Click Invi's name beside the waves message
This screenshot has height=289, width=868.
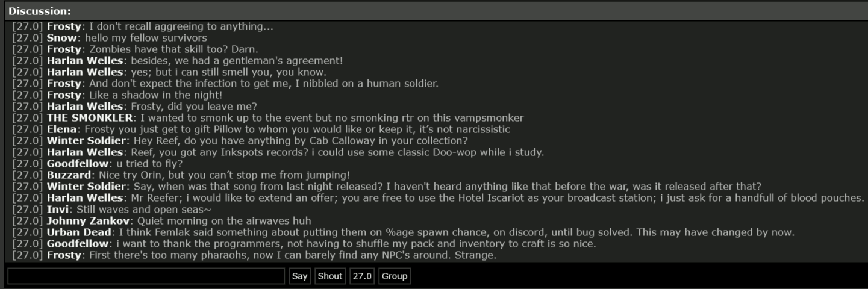(57, 210)
